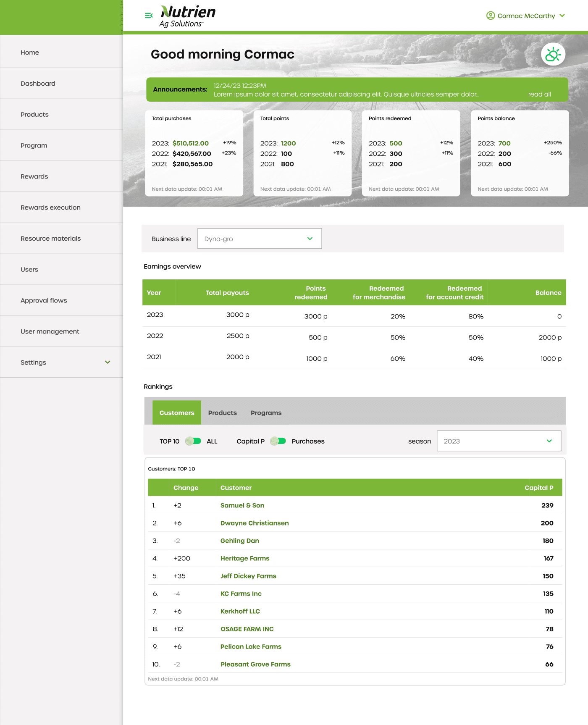Go to Home in the sidebar
The width and height of the screenshot is (588, 725).
coord(61,53)
